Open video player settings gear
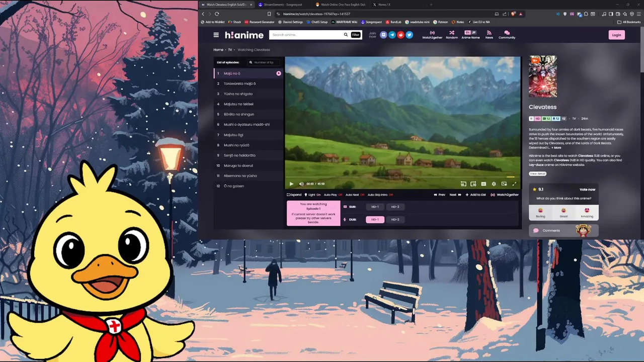Screen dimensions: 644x362 coord(494,184)
